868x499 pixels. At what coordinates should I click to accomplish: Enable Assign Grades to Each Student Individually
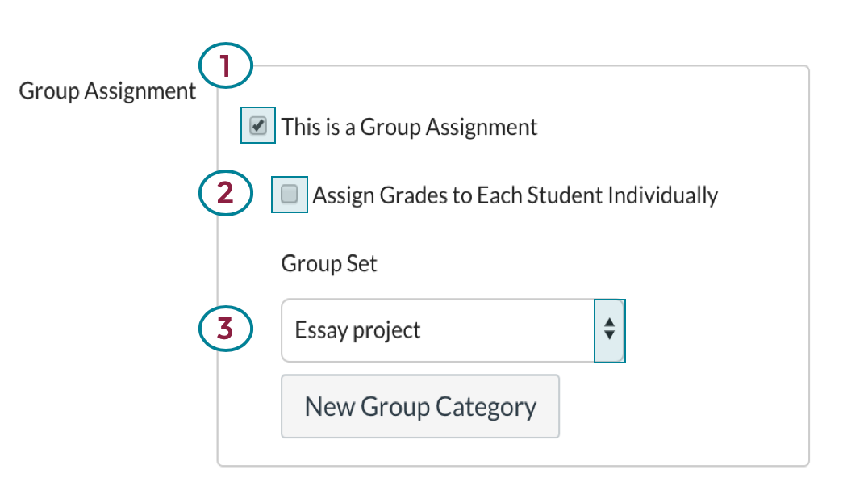pos(289,194)
